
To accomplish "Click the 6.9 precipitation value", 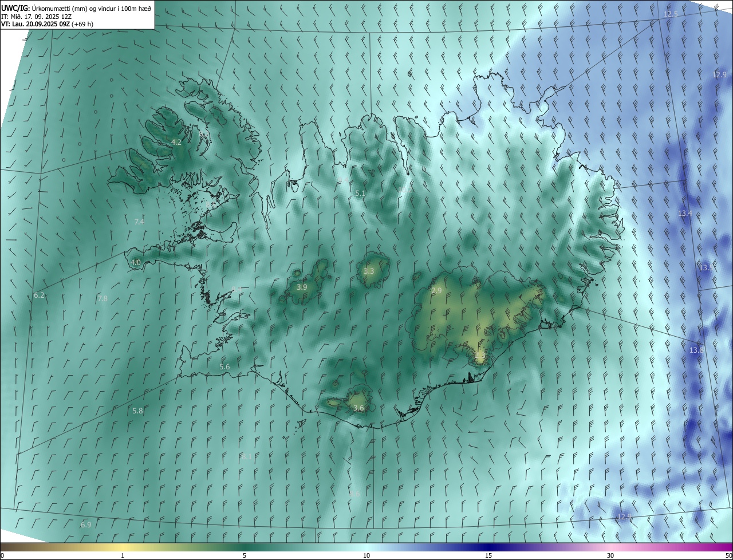I will point(86,525).
